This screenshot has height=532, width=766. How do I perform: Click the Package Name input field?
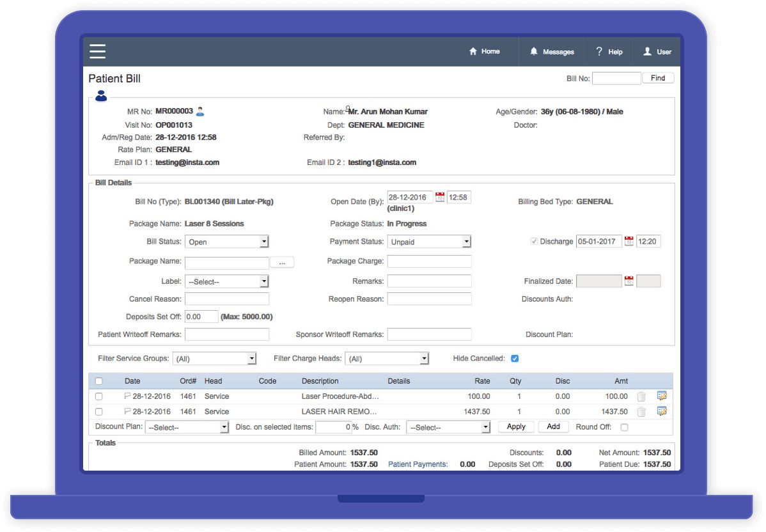227,263
